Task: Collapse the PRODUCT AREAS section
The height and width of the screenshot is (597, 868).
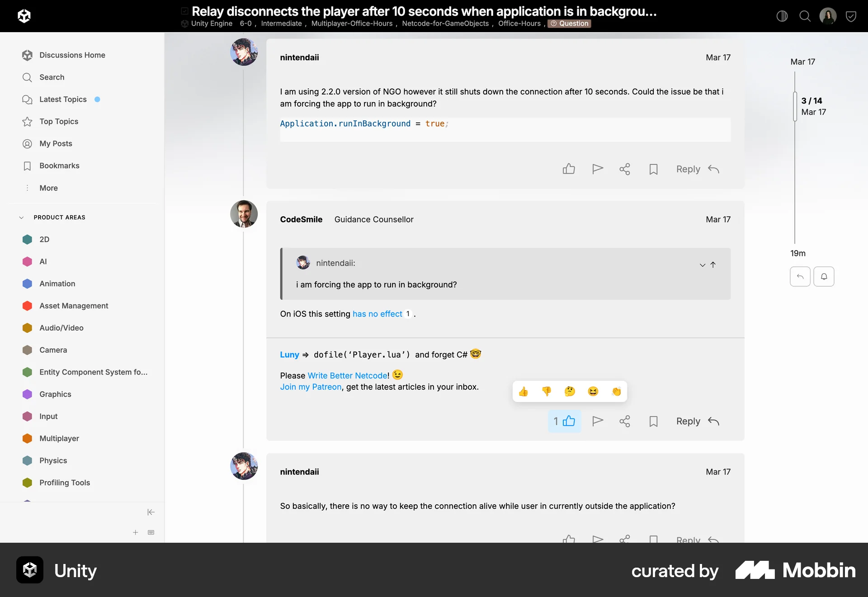Action: (21, 217)
